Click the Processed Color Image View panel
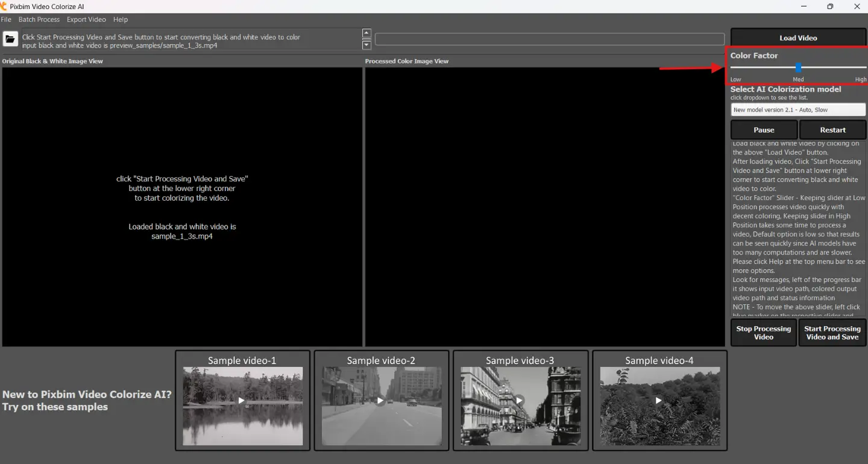868x464 pixels. 545,207
